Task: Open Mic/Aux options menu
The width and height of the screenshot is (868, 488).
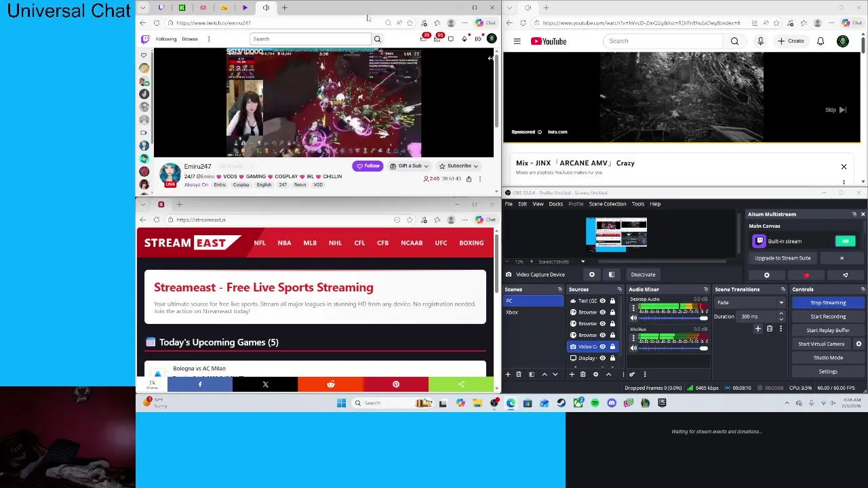Action: (x=633, y=338)
